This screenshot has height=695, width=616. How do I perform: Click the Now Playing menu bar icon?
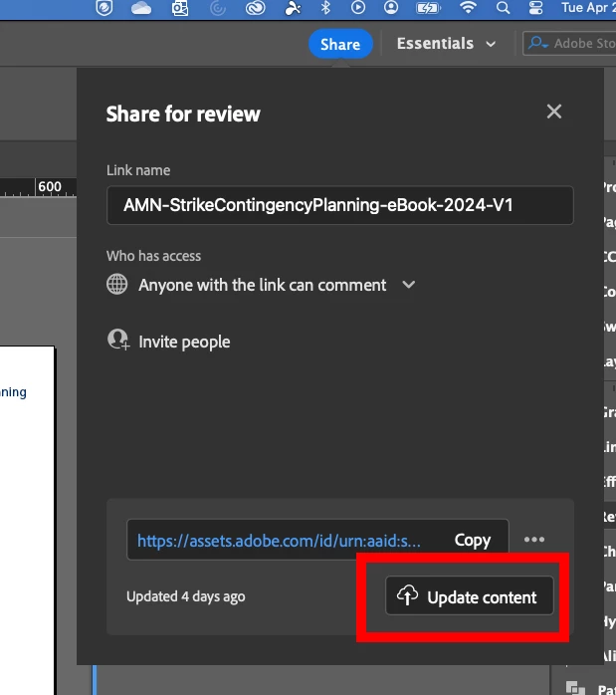point(358,8)
